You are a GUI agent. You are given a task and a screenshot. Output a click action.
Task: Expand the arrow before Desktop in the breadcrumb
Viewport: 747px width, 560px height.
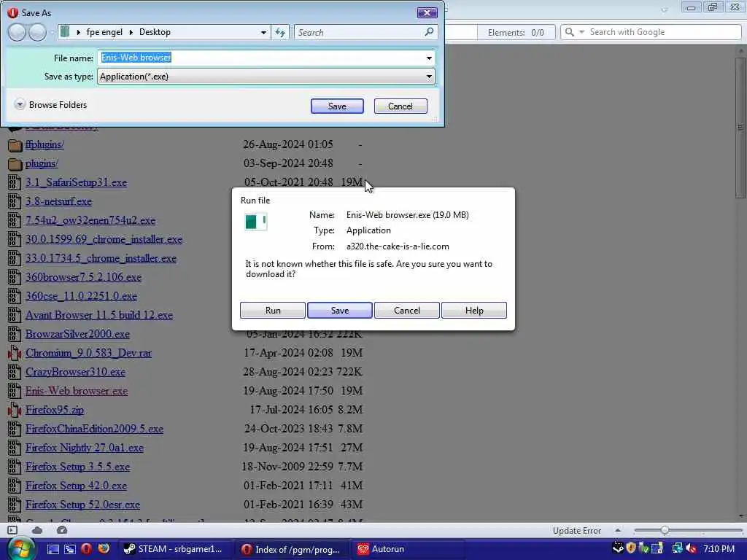[x=131, y=32]
